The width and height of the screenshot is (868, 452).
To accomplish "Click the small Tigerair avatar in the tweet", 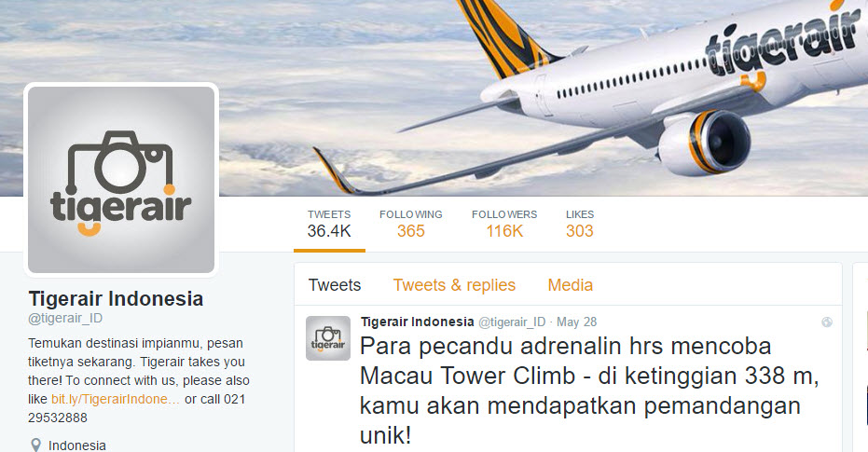I will [328, 338].
